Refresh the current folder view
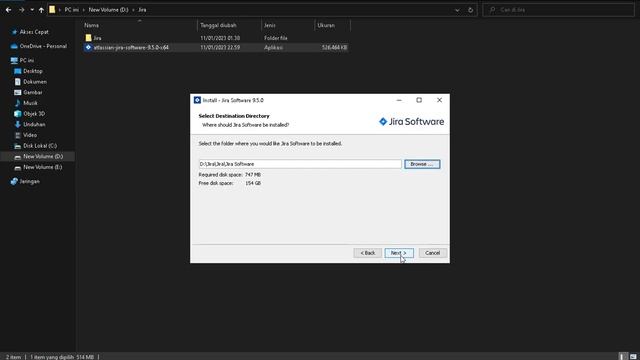 470,10
